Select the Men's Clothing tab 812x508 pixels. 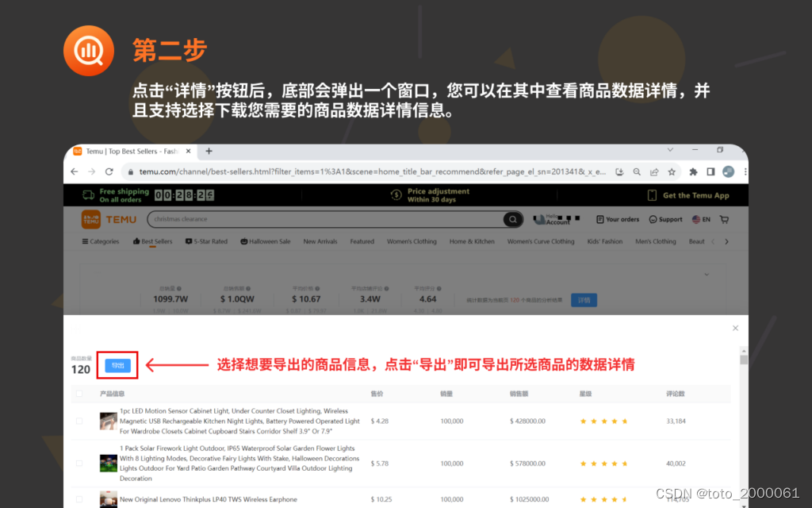tap(656, 241)
